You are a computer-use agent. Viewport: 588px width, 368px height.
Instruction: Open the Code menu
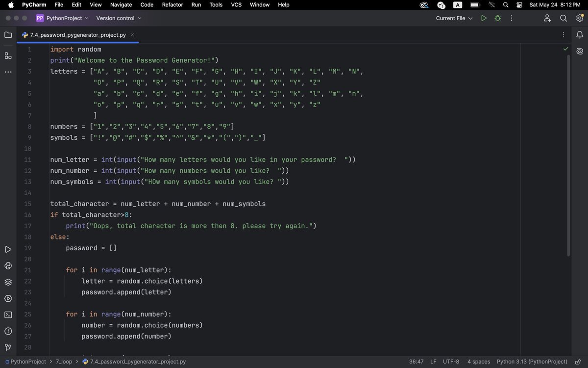[147, 4]
